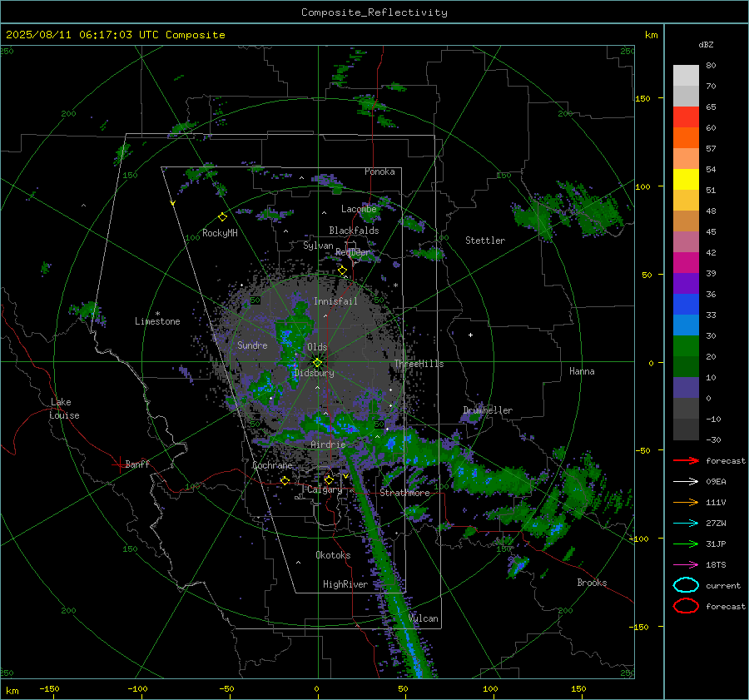749x700 pixels.
Task: Click the Olds city label
Action: point(317,347)
